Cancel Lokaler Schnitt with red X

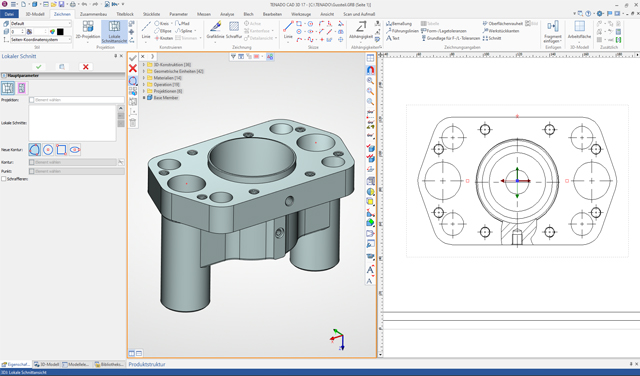point(86,67)
